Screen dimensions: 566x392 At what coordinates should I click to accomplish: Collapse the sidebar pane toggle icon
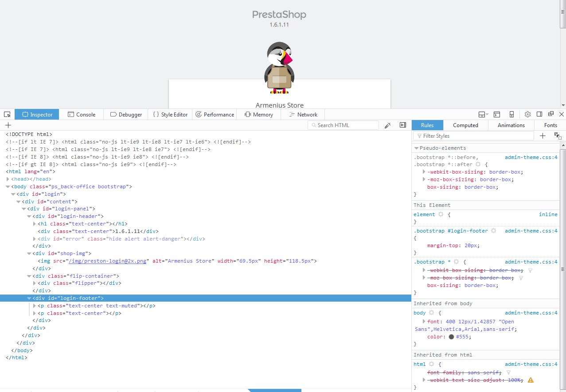(x=402, y=125)
